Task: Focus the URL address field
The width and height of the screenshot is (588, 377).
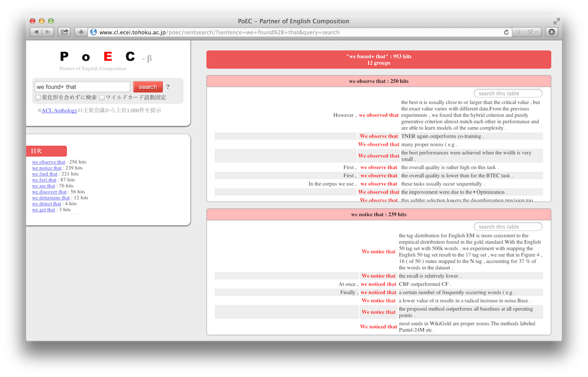Action: [x=299, y=32]
